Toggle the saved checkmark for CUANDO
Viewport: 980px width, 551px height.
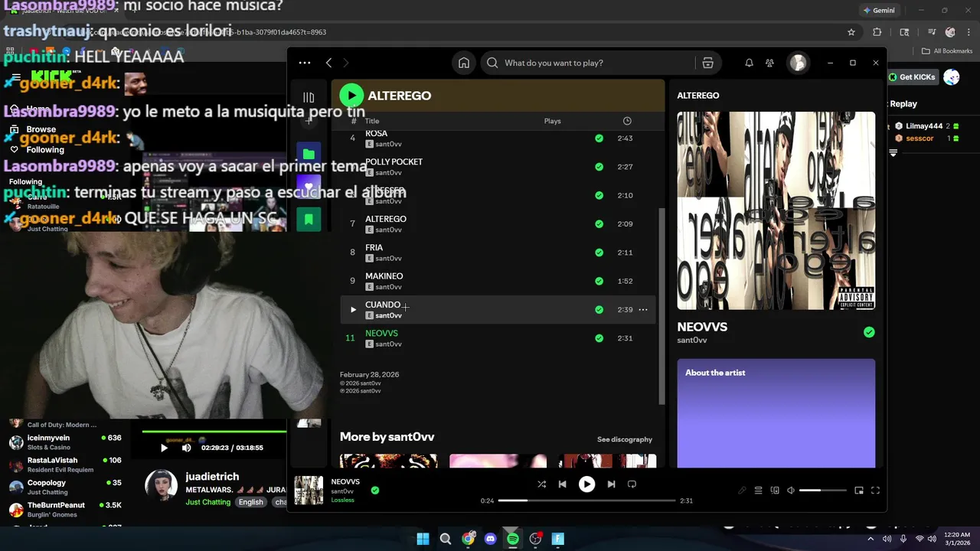(599, 310)
